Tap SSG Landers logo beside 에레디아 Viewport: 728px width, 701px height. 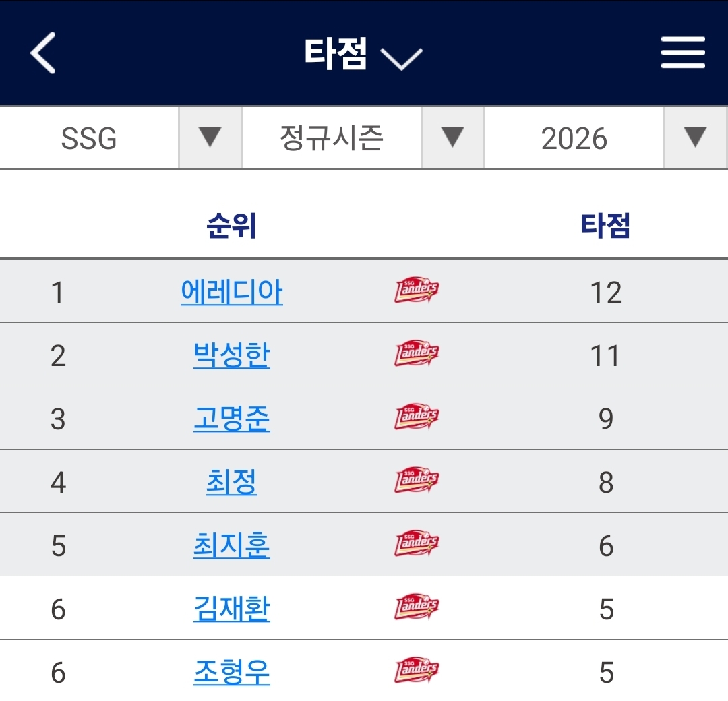pos(417,291)
